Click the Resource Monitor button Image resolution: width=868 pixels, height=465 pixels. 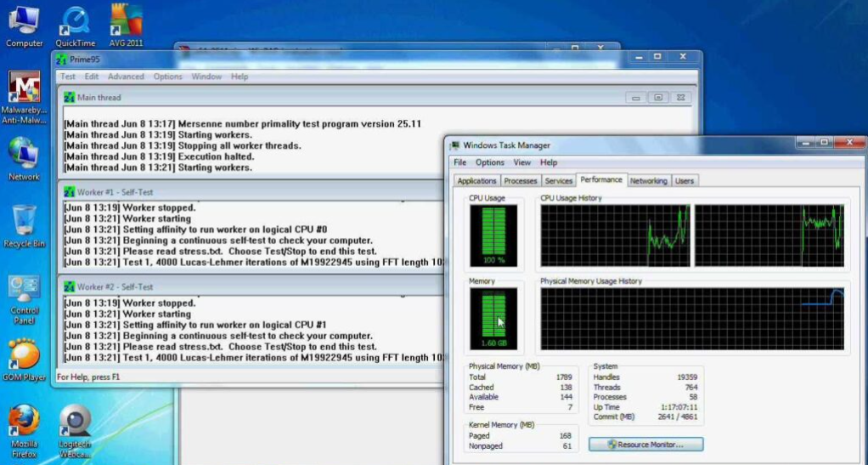click(x=646, y=445)
